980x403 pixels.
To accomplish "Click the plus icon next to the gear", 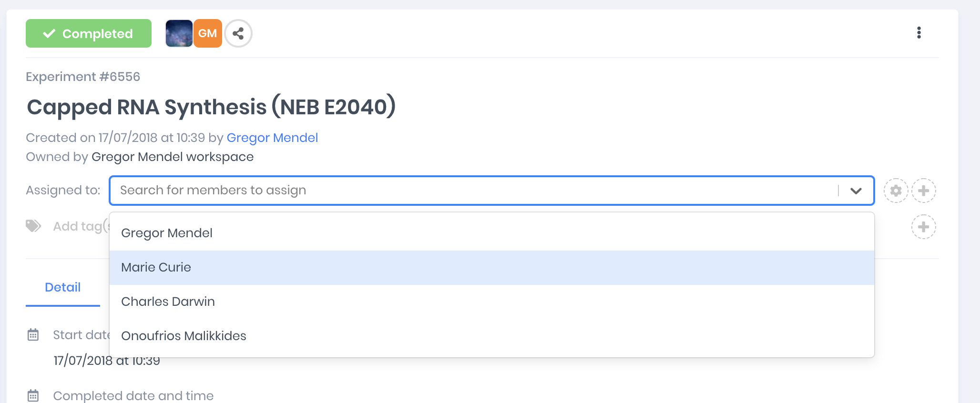I will click(x=924, y=191).
